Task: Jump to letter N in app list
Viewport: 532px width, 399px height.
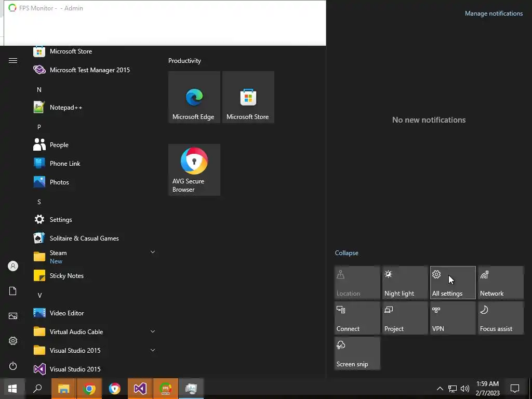Action: tap(39, 89)
